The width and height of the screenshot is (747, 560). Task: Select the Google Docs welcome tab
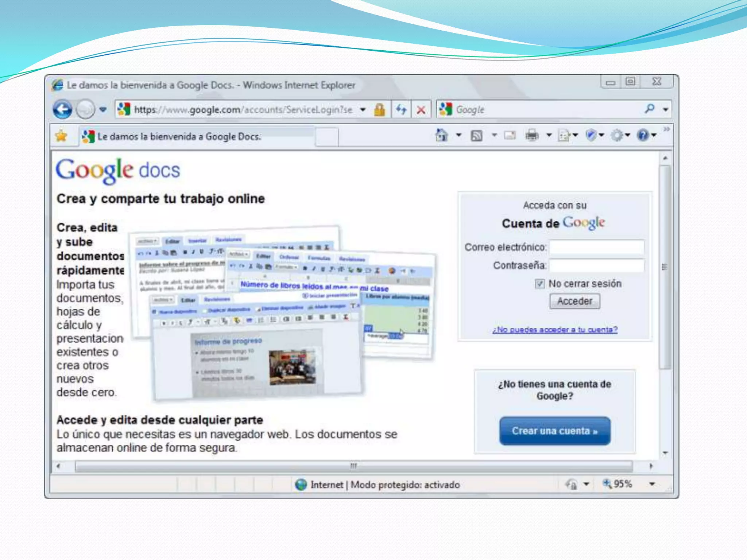tap(179, 136)
